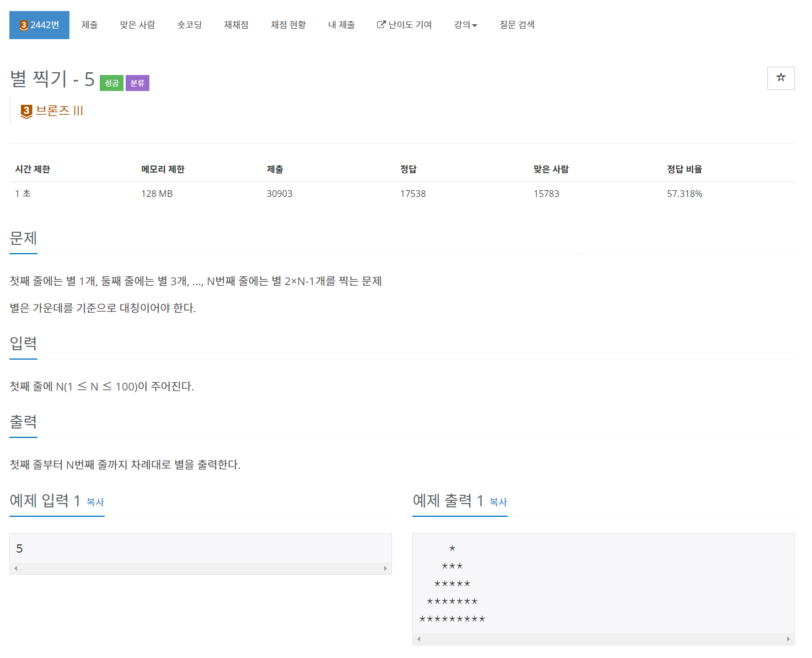Click the 맞은 사람 column header in table
The image size is (812, 658).
(551, 169)
